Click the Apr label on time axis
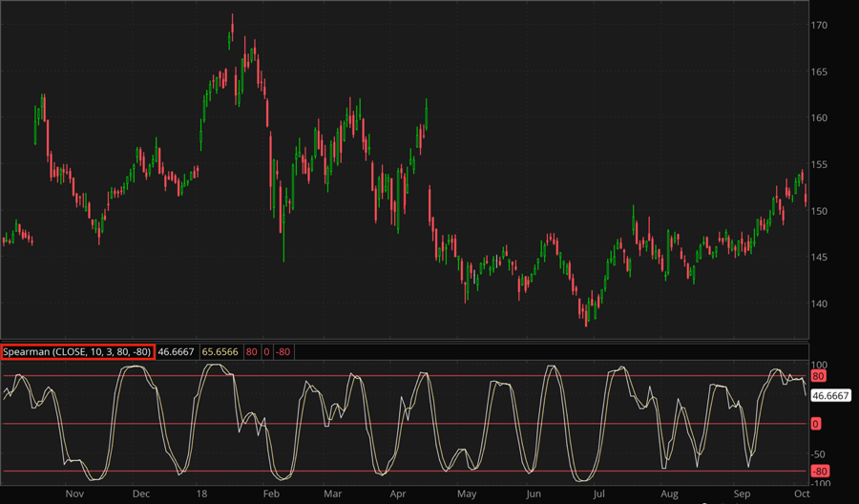 point(398,494)
